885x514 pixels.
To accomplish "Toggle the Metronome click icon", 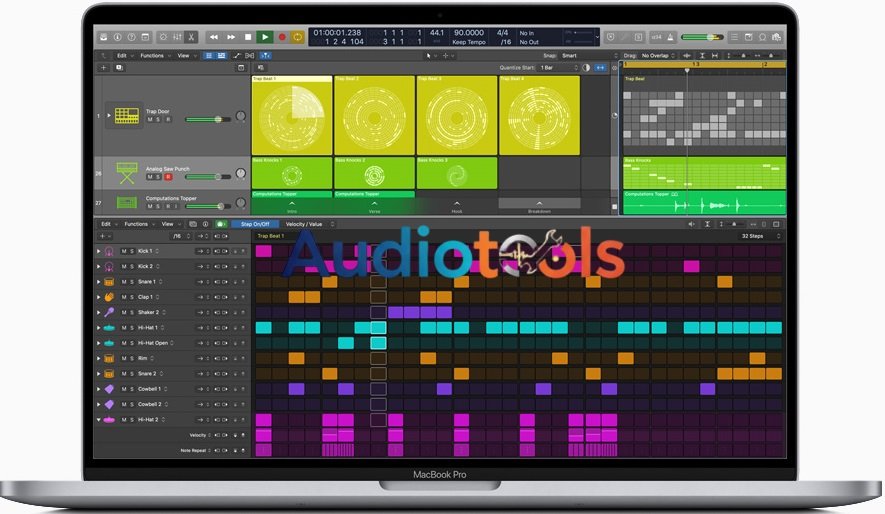I will pyautogui.click(x=671, y=37).
